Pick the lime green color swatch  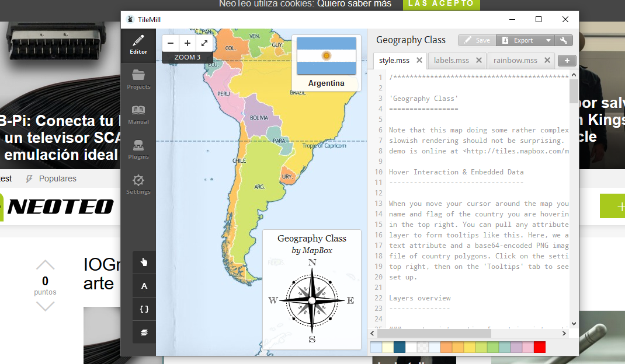coord(481,347)
